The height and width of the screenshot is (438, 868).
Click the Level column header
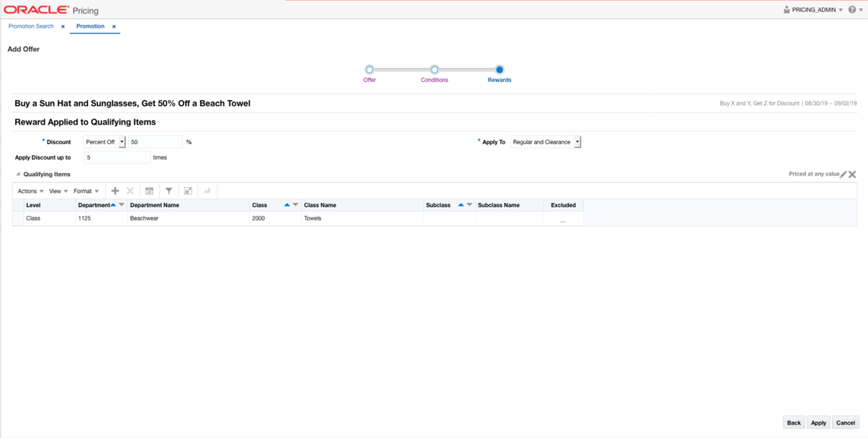point(49,205)
